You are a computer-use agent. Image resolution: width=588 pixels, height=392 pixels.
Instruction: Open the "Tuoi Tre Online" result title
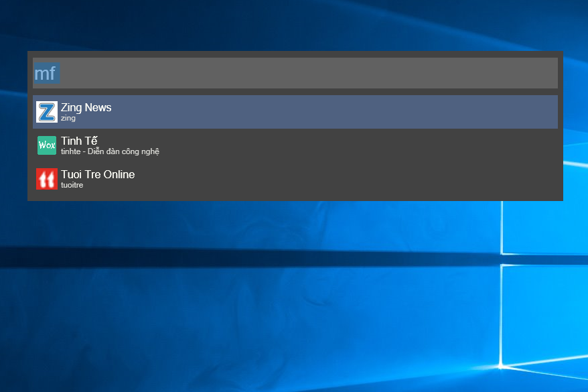(x=98, y=174)
